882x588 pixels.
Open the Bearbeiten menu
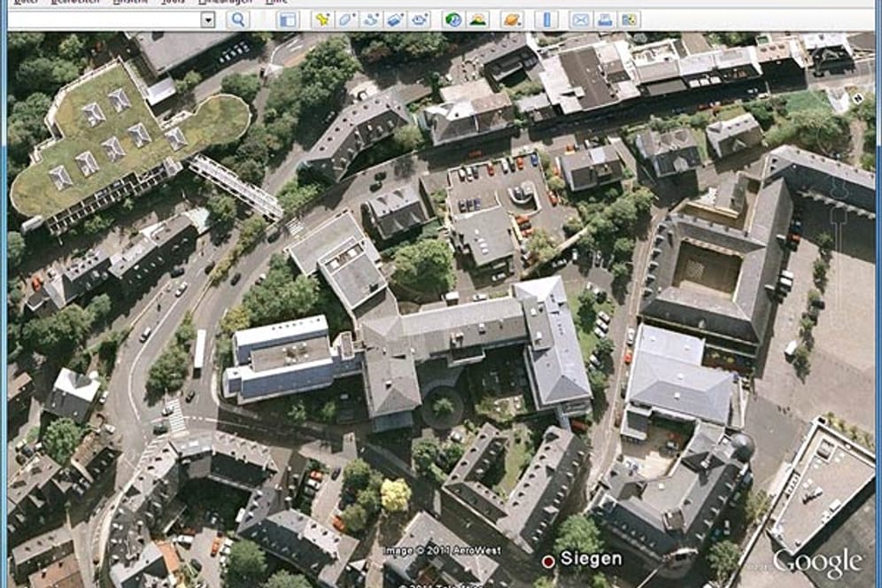point(74,2)
